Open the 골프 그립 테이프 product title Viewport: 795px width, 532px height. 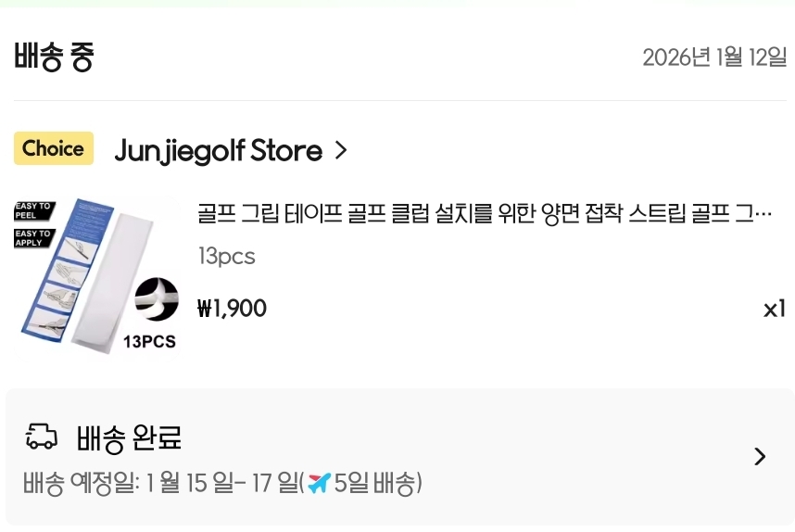[x=484, y=214]
